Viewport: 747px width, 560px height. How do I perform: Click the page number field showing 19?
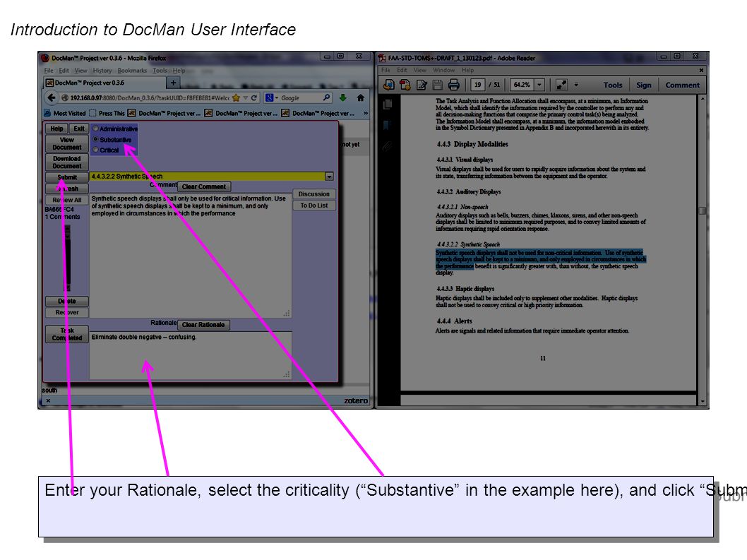478,85
